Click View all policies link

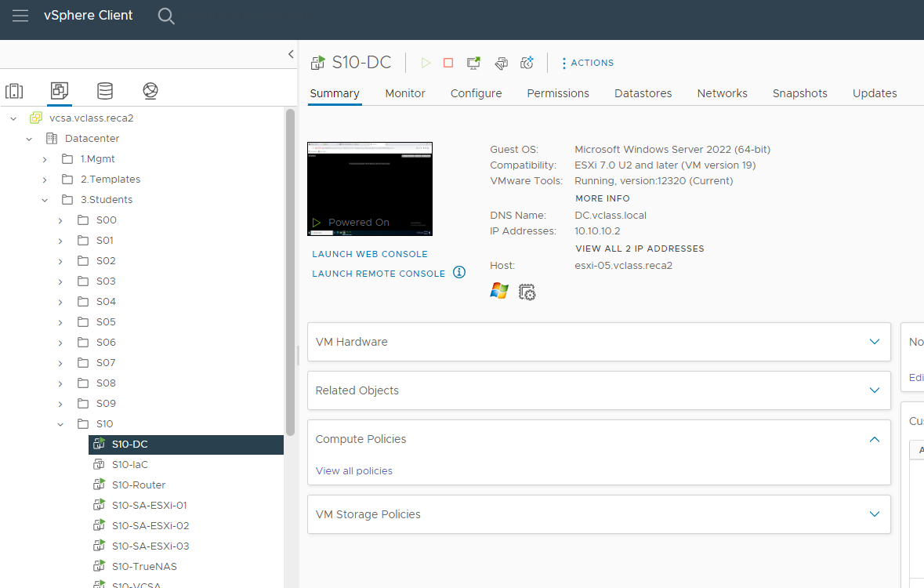[353, 470]
